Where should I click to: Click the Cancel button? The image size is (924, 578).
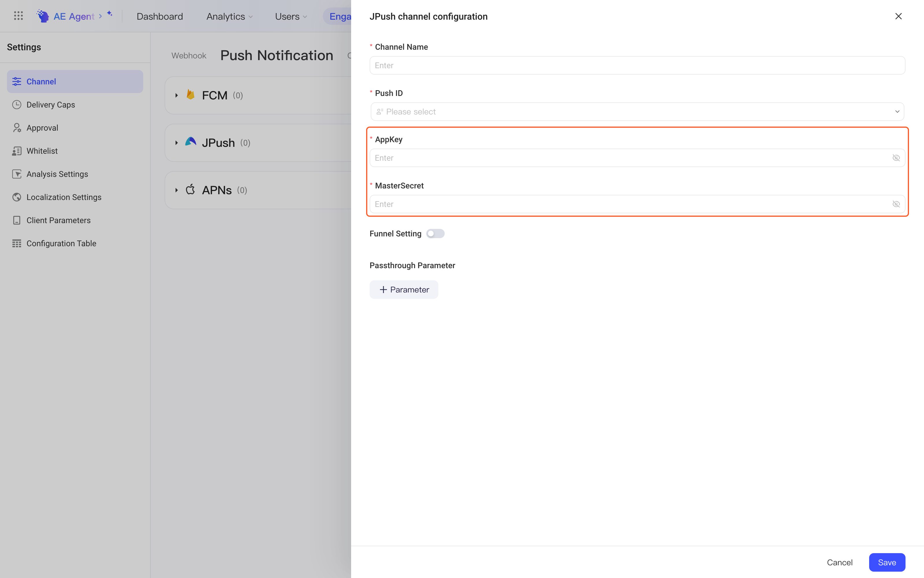(839, 562)
